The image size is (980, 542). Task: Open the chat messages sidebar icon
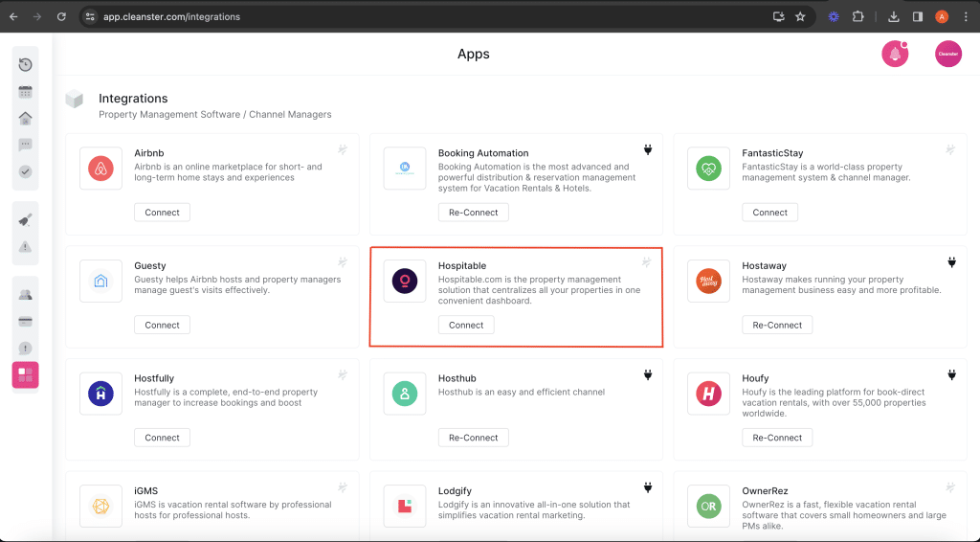(x=25, y=145)
